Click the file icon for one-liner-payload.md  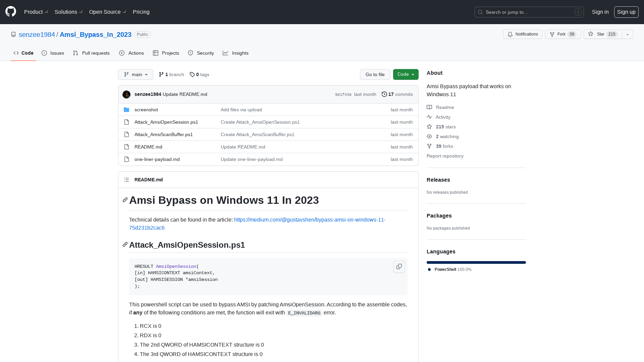pyautogui.click(x=126, y=159)
